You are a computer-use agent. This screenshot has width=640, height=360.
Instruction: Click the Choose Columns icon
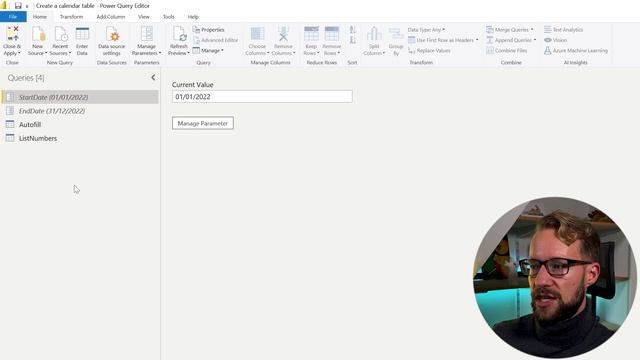[x=257, y=34]
